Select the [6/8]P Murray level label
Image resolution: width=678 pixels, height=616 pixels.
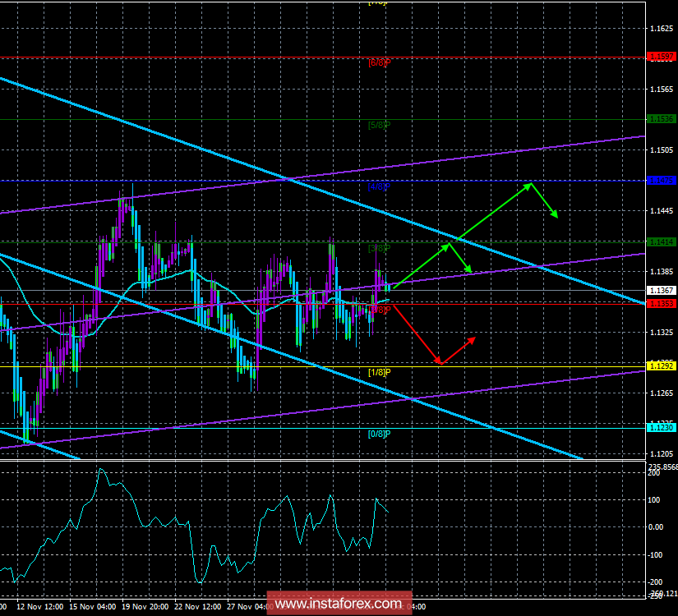[379, 62]
